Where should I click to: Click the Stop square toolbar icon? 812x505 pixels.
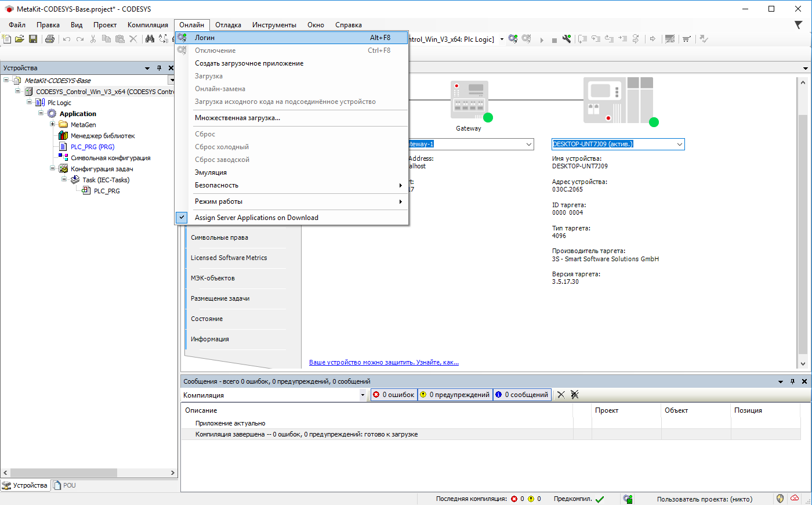pyautogui.click(x=554, y=39)
